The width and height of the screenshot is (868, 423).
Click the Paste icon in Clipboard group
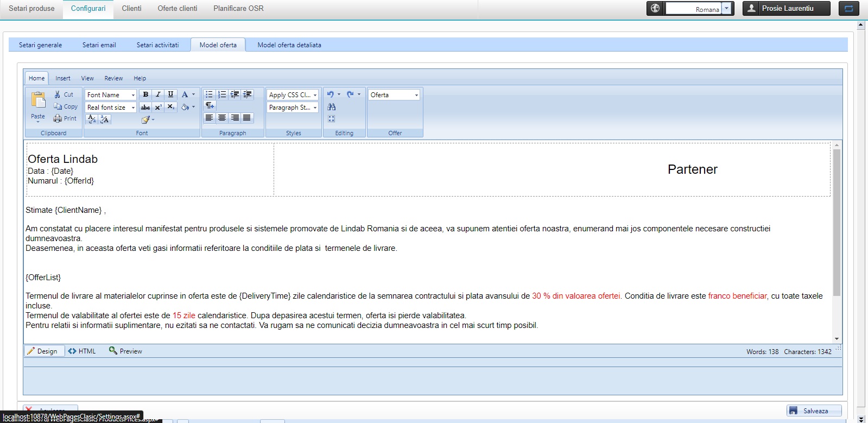point(38,100)
